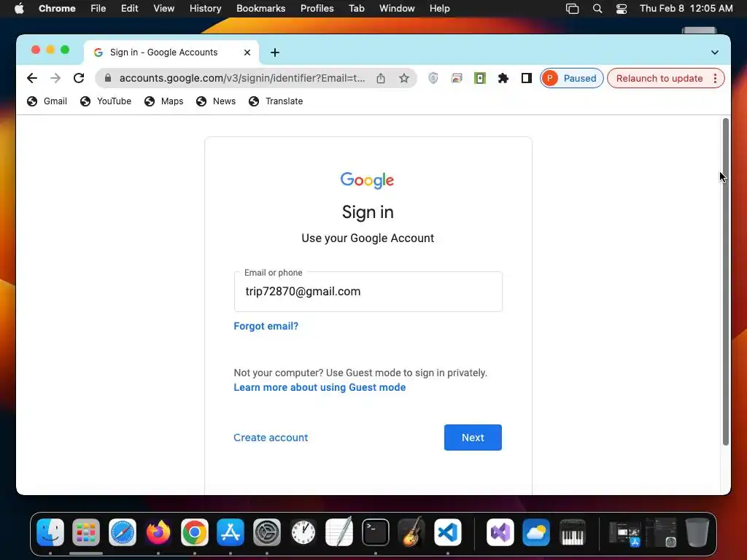Open the Weather app from the Dock
This screenshot has height=560, width=747.
click(x=536, y=532)
